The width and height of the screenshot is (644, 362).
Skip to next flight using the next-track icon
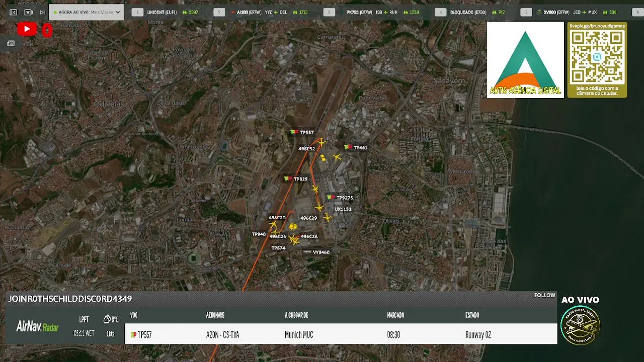tap(43, 12)
